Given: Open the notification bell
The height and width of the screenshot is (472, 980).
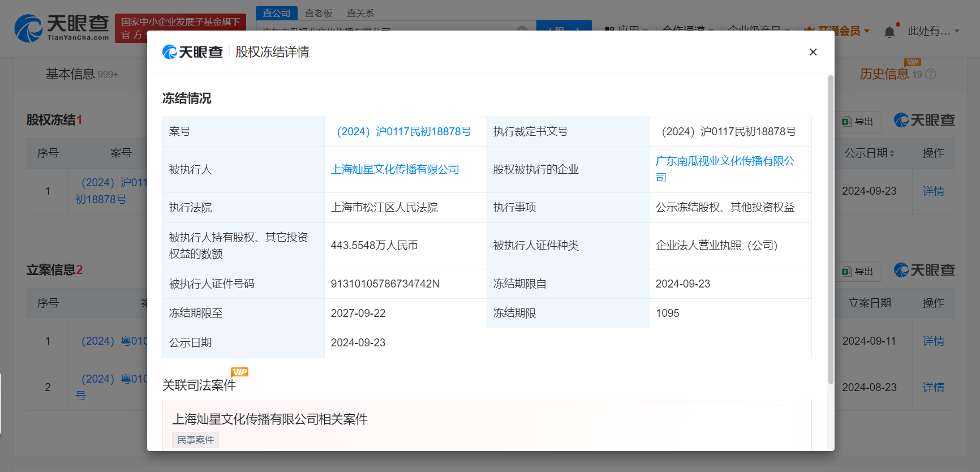Looking at the screenshot, I should tap(889, 32).
